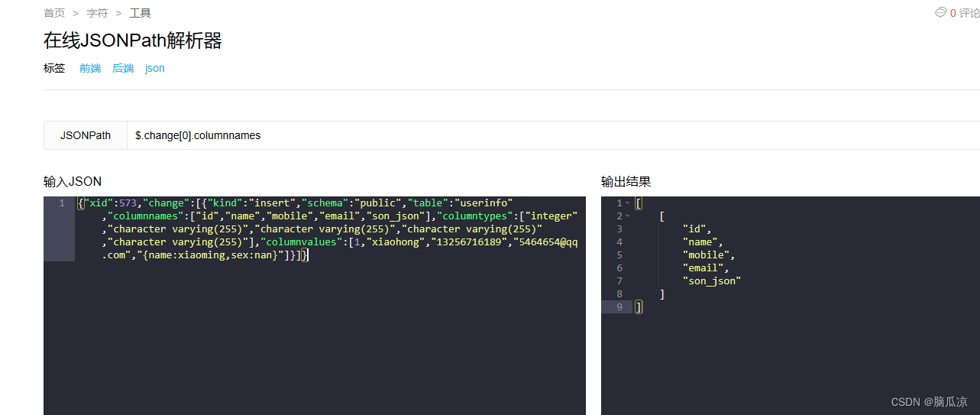
Task: Click the 0 评论 comment count
Action: click(x=965, y=13)
